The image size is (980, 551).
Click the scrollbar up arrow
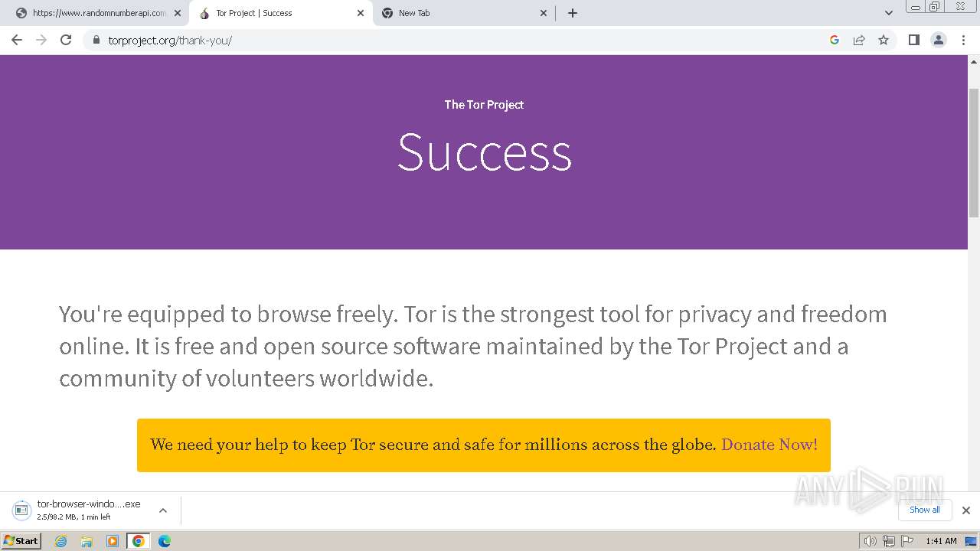pos(974,60)
